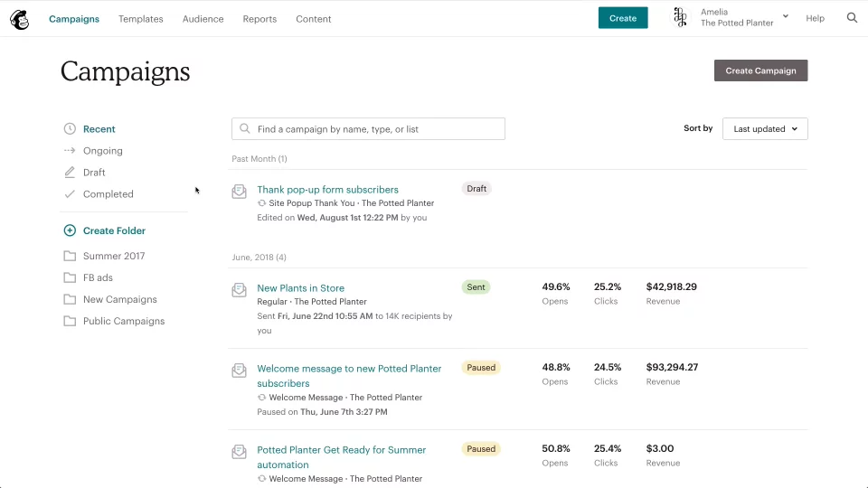Viewport: 868px width, 488px height.
Task: Click the teal Create button
Action: (623, 18)
